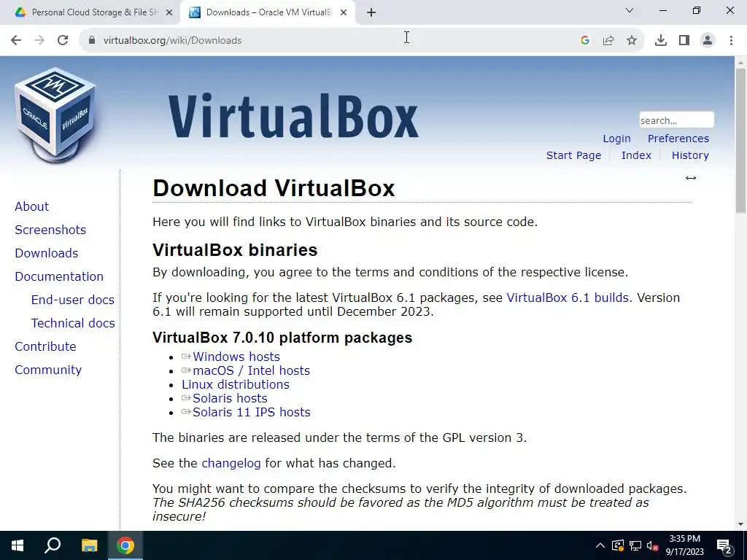Go to the Start Page link
The image size is (747, 560).
tap(573, 155)
